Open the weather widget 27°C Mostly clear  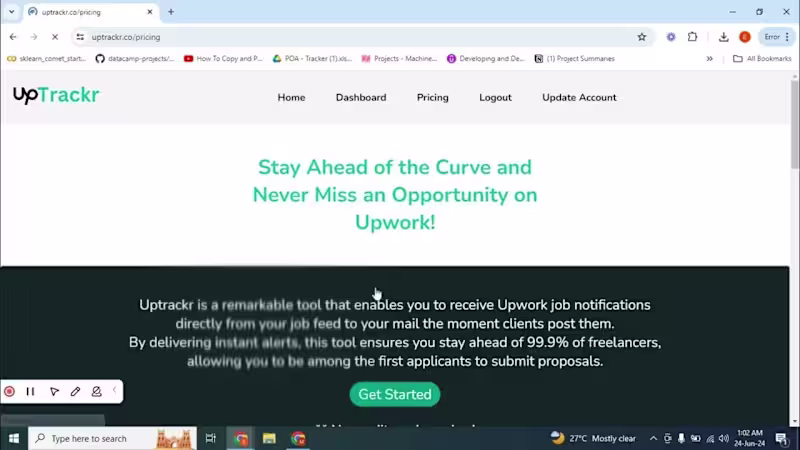click(x=593, y=438)
